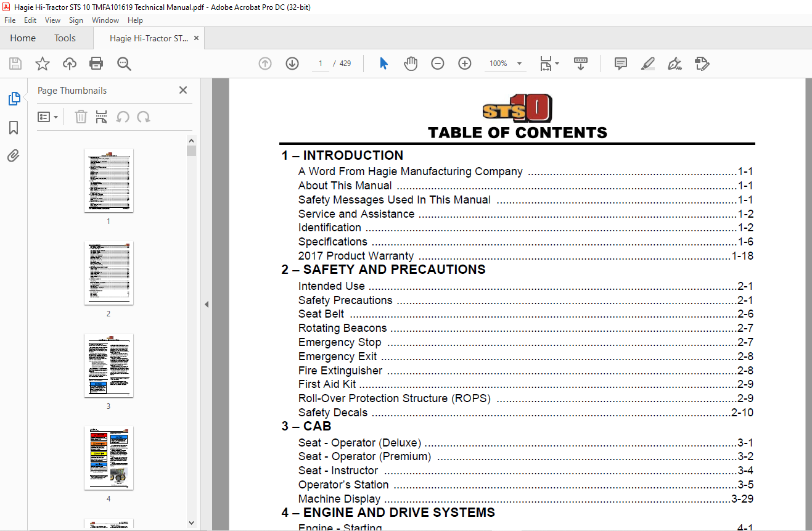Viewport: 812px width, 531px height.
Task: Select the Hagie Hi-Tractor document tab
Action: tap(149, 38)
